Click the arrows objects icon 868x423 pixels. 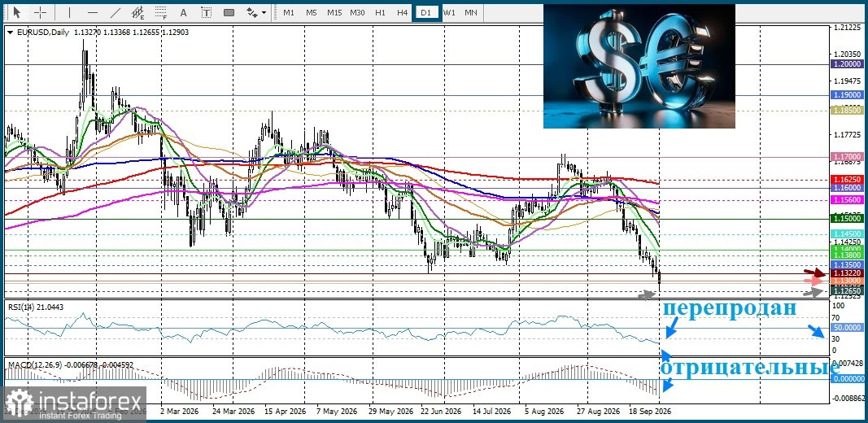(x=252, y=12)
